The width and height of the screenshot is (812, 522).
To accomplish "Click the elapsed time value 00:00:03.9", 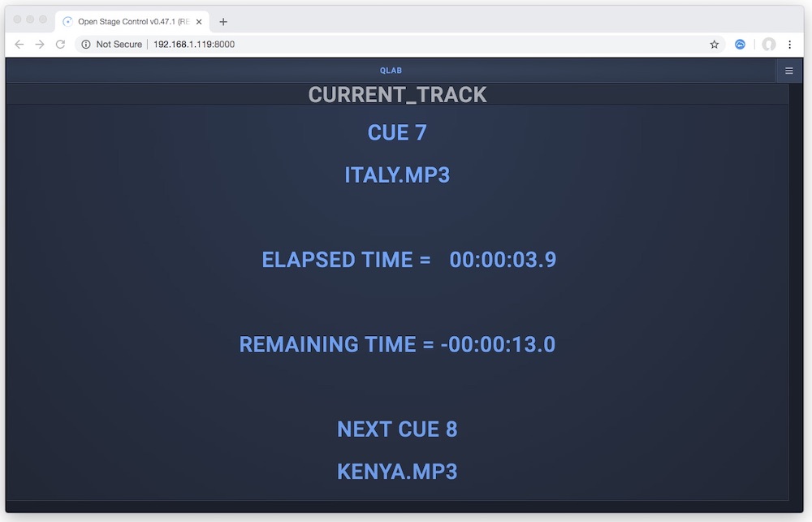I will coord(503,260).
